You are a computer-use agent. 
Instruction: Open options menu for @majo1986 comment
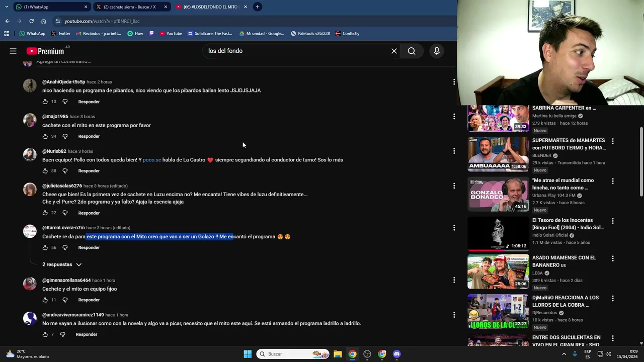(x=454, y=117)
